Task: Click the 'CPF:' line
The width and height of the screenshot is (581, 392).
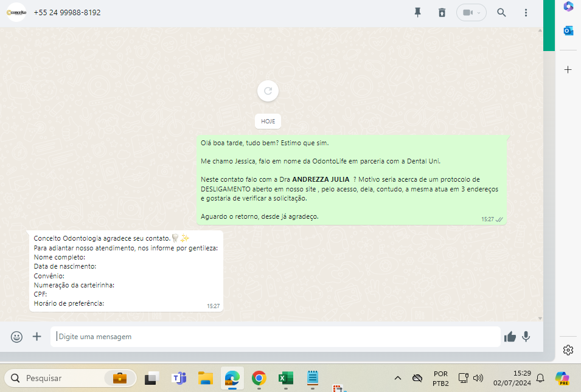Action: pos(40,294)
